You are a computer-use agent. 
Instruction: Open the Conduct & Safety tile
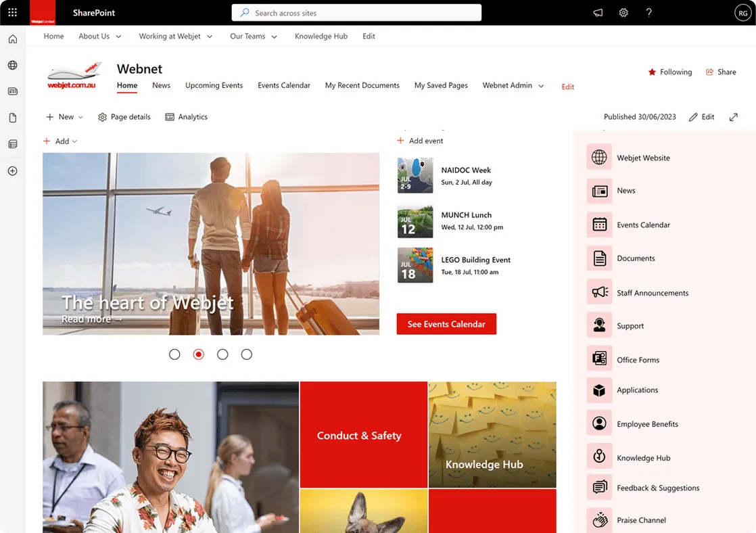pos(364,435)
